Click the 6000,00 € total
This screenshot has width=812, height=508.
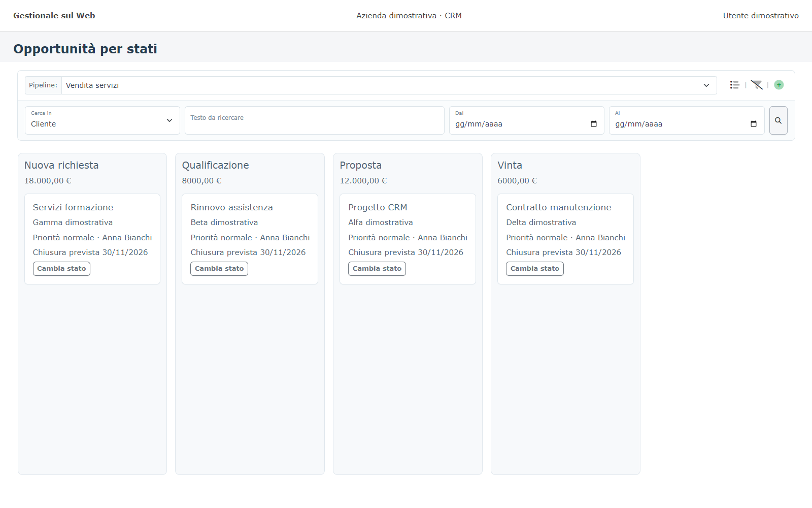coord(517,181)
